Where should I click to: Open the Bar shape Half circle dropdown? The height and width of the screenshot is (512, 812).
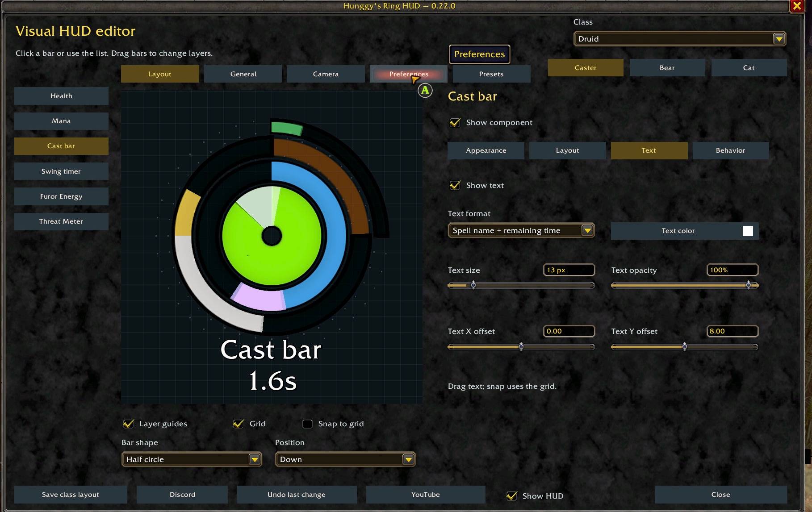pyautogui.click(x=192, y=459)
